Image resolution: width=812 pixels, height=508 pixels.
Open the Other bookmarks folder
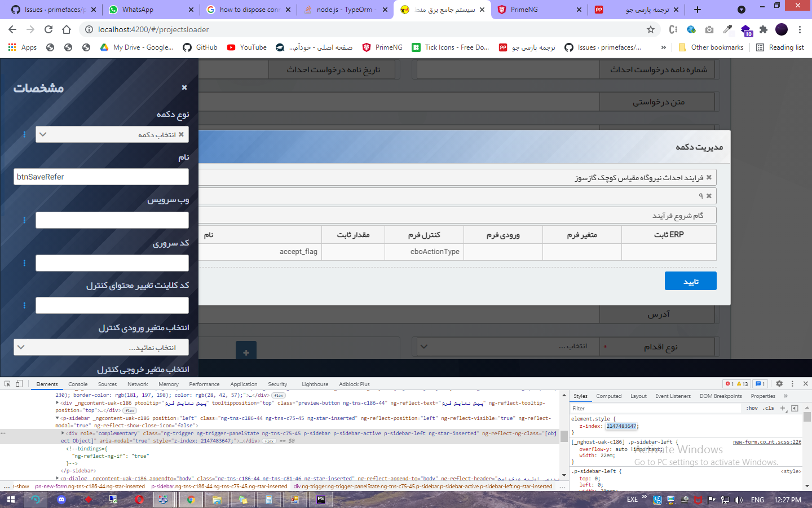coord(710,47)
